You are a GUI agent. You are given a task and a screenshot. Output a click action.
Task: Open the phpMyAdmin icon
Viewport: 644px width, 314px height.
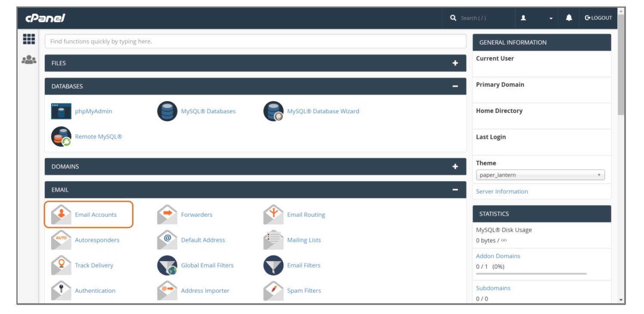(61, 111)
